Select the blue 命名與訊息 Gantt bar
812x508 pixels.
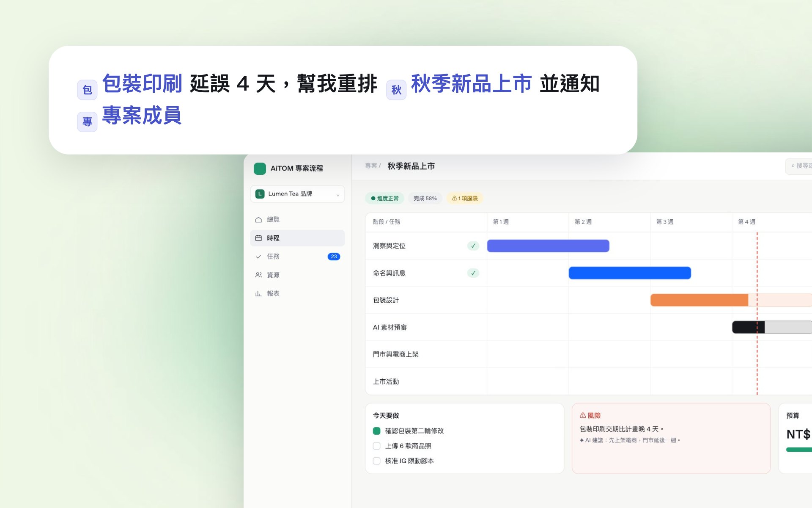click(x=630, y=273)
